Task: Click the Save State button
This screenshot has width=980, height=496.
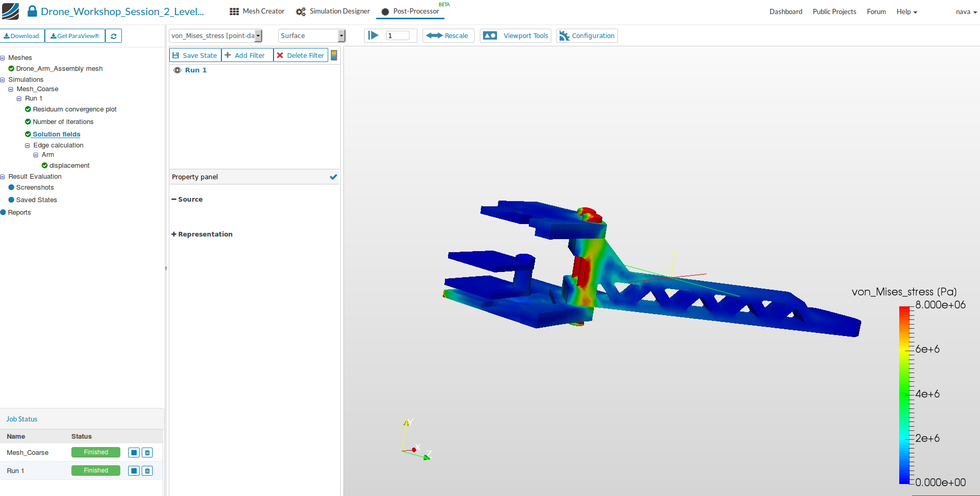Action: (195, 55)
